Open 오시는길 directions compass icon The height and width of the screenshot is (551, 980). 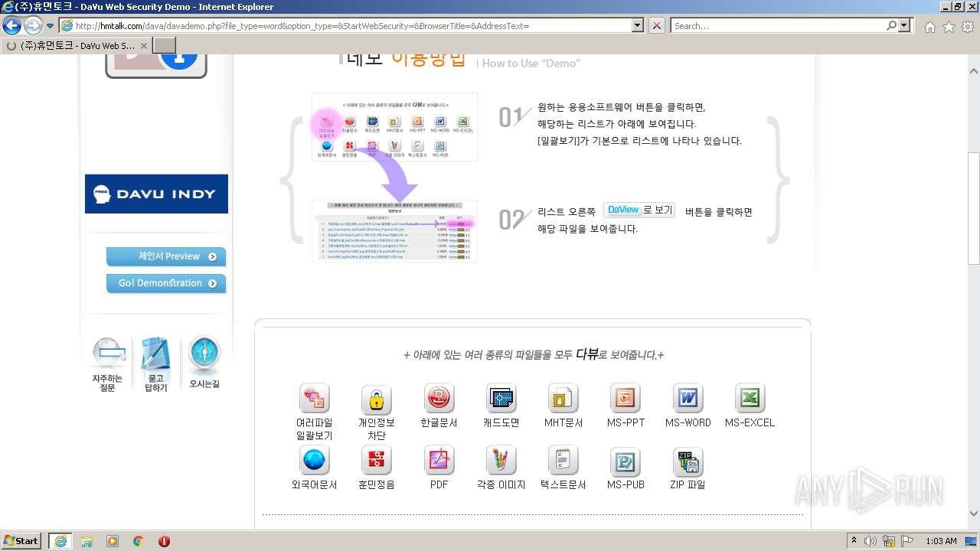pos(204,363)
